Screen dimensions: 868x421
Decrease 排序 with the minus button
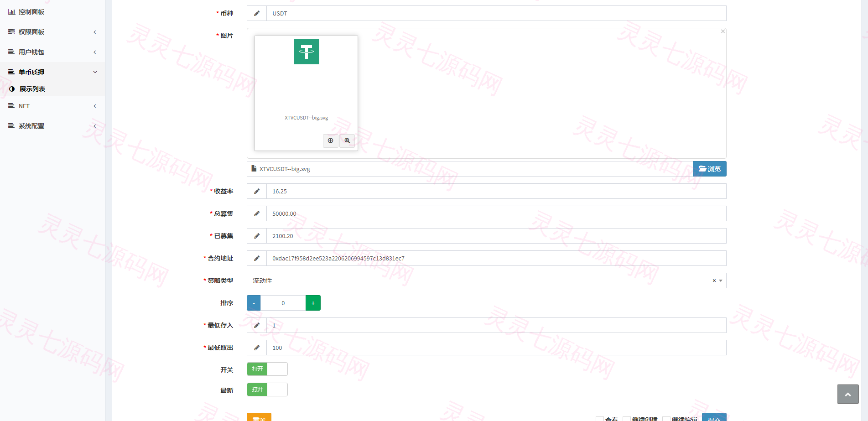coord(254,303)
